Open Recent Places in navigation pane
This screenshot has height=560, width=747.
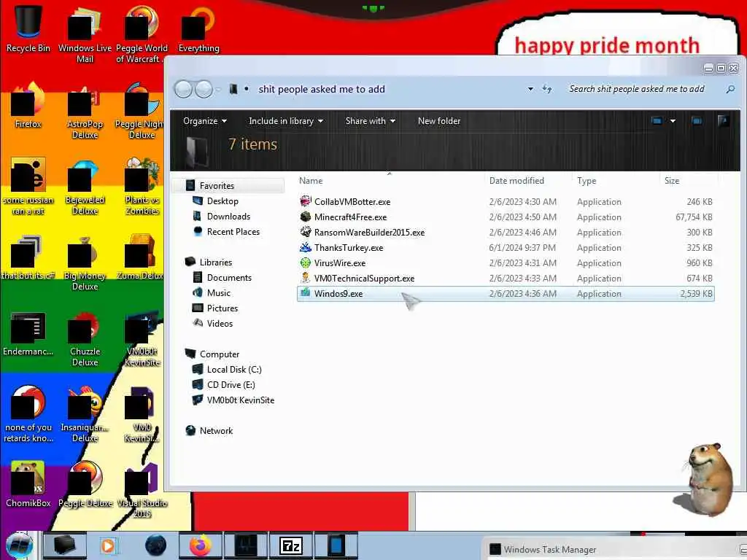tap(233, 231)
